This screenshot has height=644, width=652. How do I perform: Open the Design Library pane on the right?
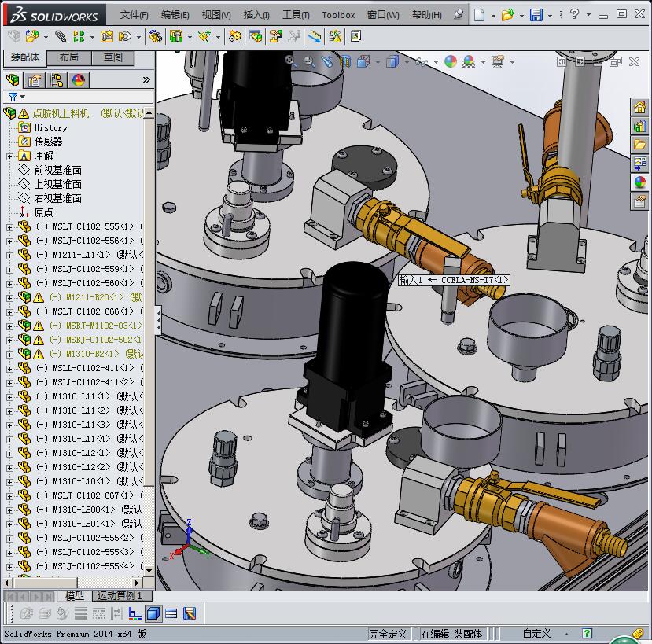[x=639, y=126]
